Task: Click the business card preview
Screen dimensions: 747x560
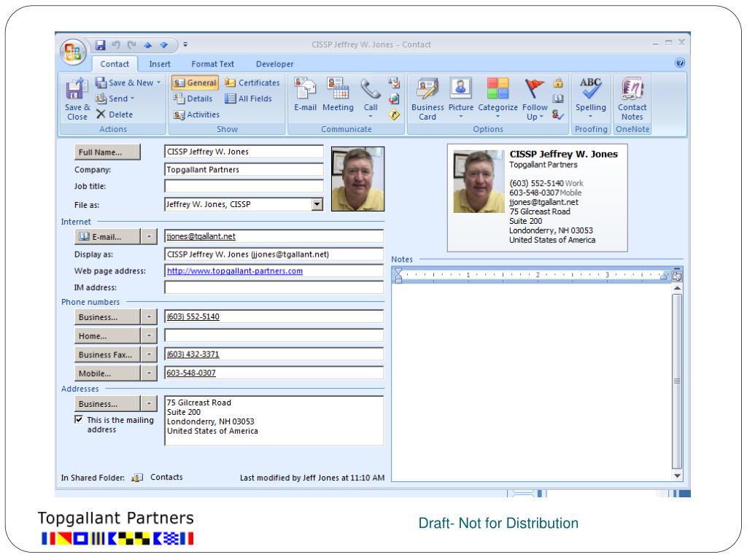Action: coord(538,198)
